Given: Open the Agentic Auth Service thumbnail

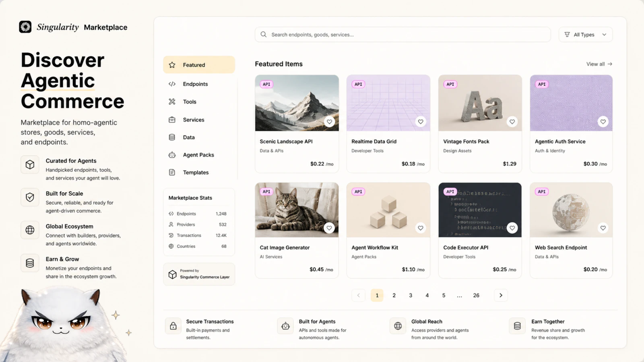Looking at the screenshot, I should (x=571, y=103).
